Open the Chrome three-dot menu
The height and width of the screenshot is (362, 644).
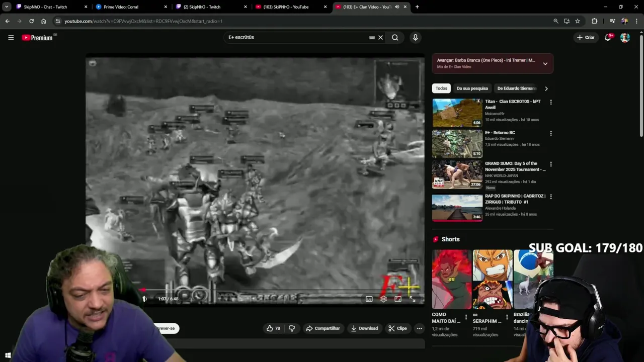coord(637,21)
